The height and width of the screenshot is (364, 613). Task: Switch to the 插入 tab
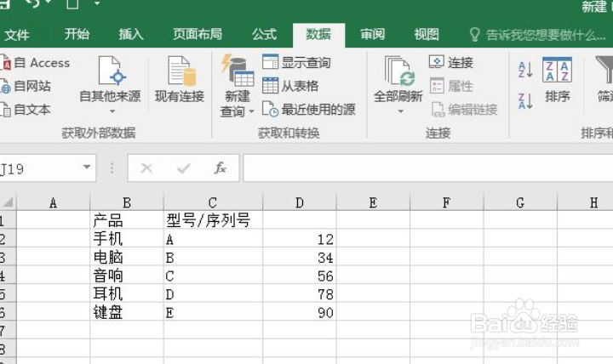131,34
